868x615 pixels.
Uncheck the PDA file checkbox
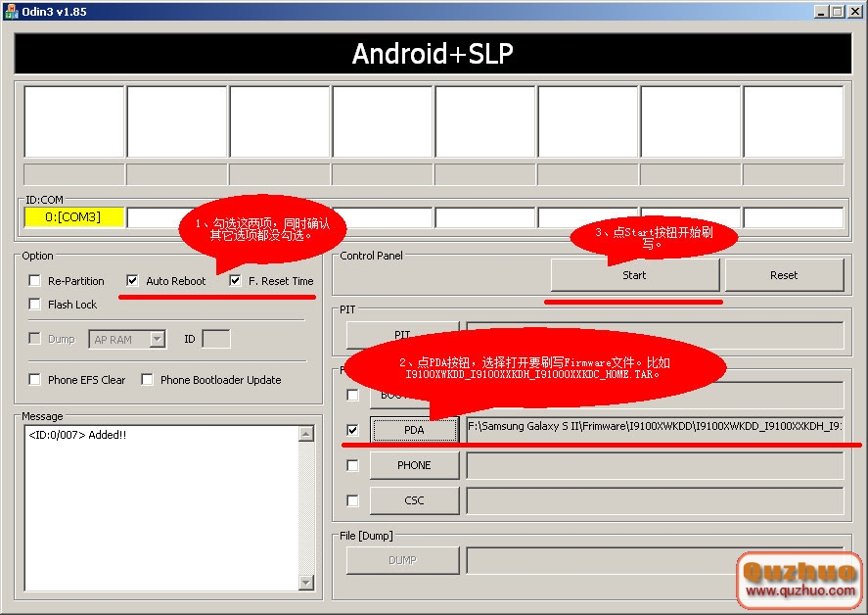[x=352, y=430]
